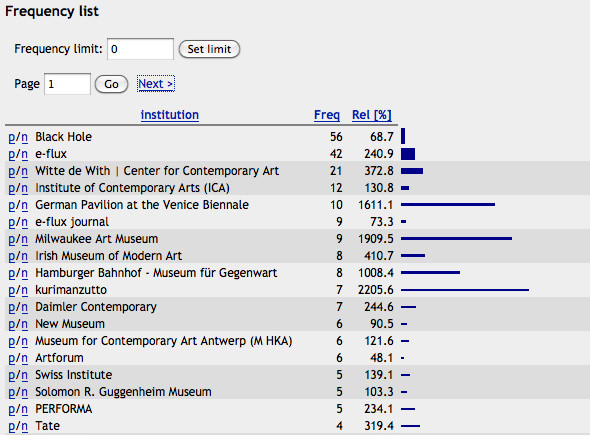Click the p link for Daimler Contemporary

[x=12, y=307]
